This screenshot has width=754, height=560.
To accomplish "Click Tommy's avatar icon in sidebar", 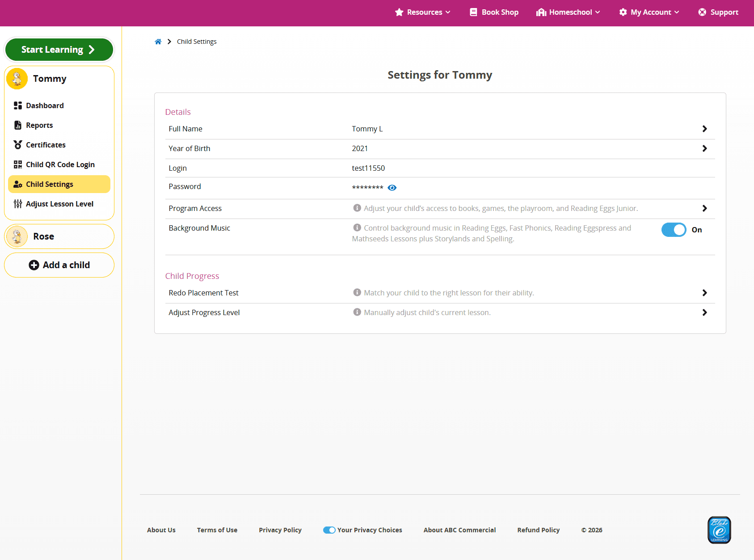I will point(17,79).
